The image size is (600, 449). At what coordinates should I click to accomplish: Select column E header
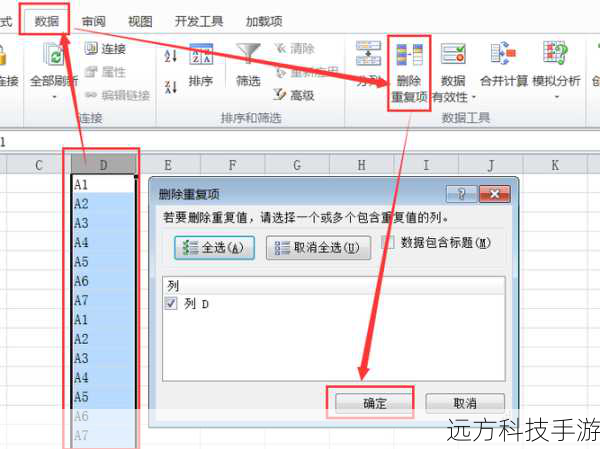coord(168,165)
